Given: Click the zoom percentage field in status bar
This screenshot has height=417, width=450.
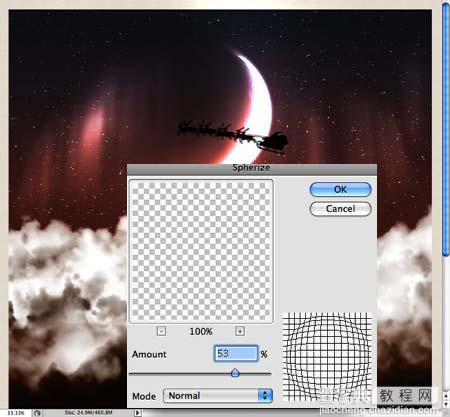Looking at the screenshot, I should pyautogui.click(x=16, y=413).
